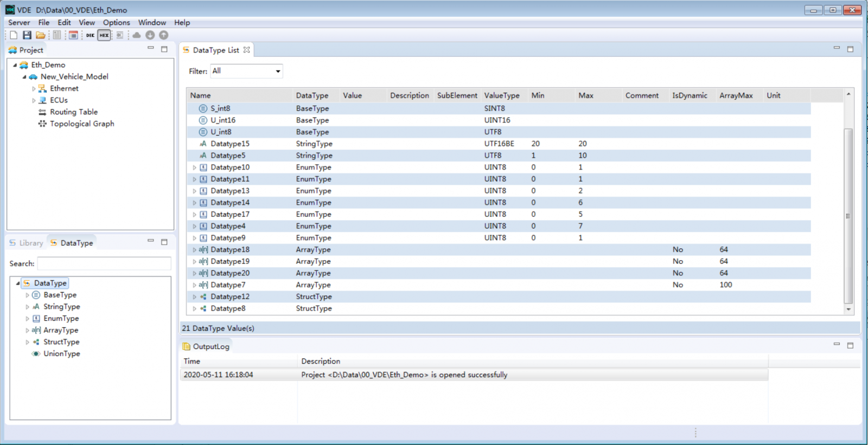Viewport: 868px width, 445px height.
Task: Click the import arrow toolbar icon next to HEX
Action: tap(120, 35)
